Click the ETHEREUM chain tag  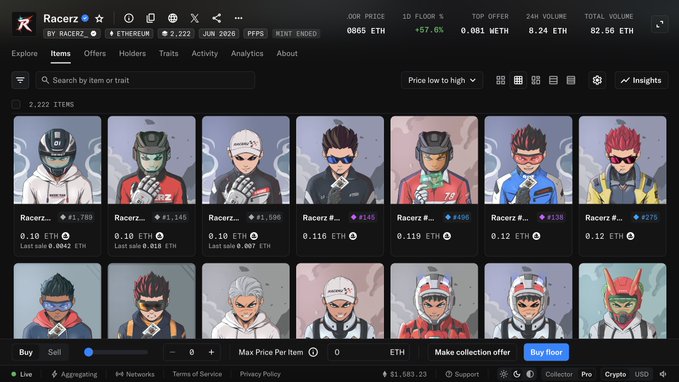(129, 33)
